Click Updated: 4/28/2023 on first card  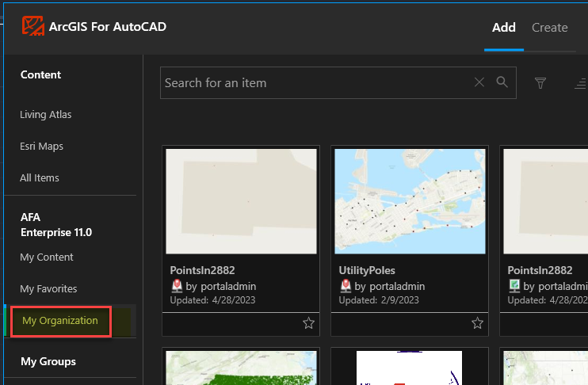(212, 300)
